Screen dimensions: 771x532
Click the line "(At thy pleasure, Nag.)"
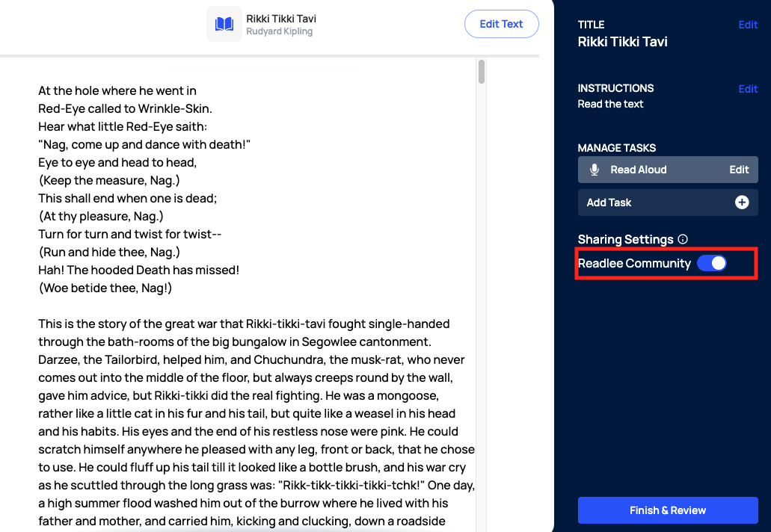coord(101,216)
